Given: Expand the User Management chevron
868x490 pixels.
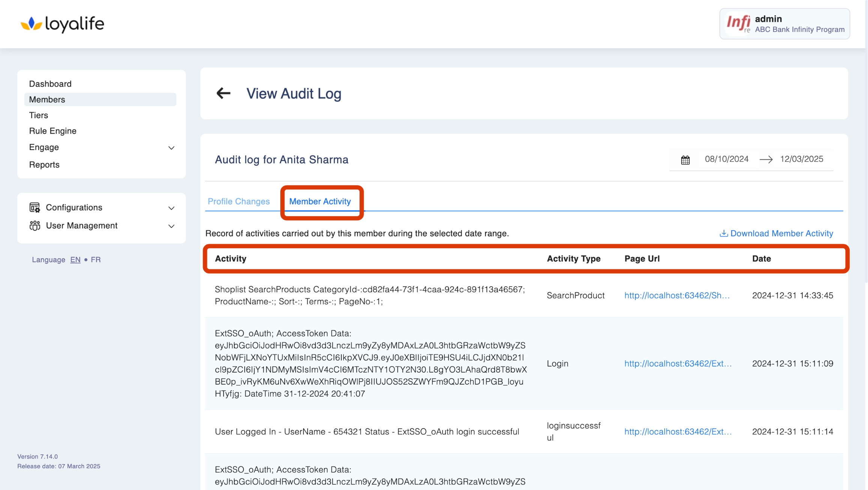Looking at the screenshot, I should tap(171, 226).
